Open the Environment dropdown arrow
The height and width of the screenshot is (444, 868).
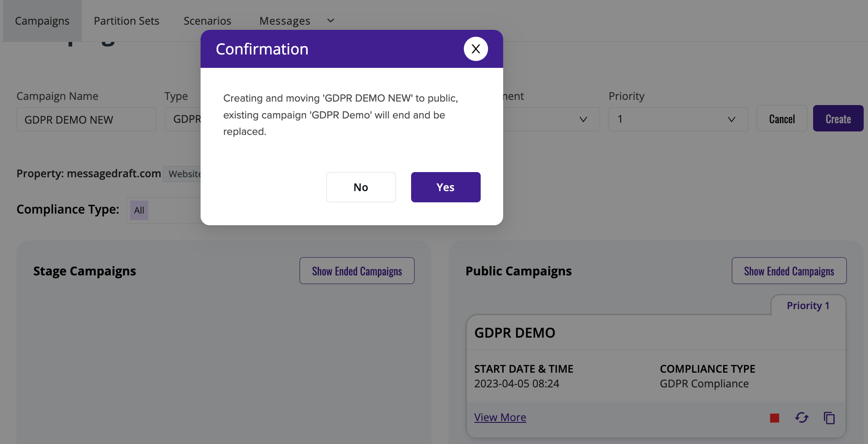pos(583,119)
